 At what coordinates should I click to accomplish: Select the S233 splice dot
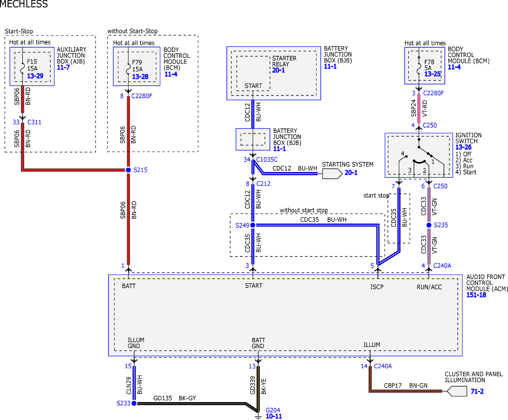(x=134, y=403)
